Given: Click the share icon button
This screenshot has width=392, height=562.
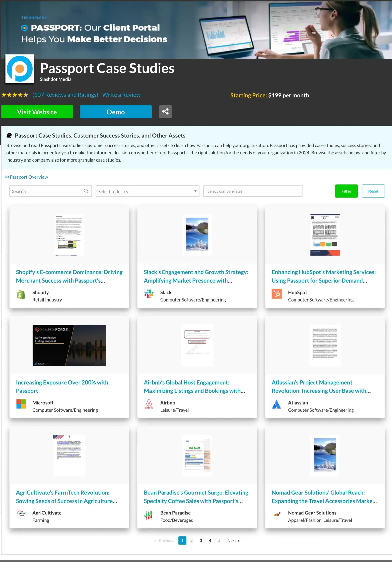Looking at the screenshot, I should 165,112.
